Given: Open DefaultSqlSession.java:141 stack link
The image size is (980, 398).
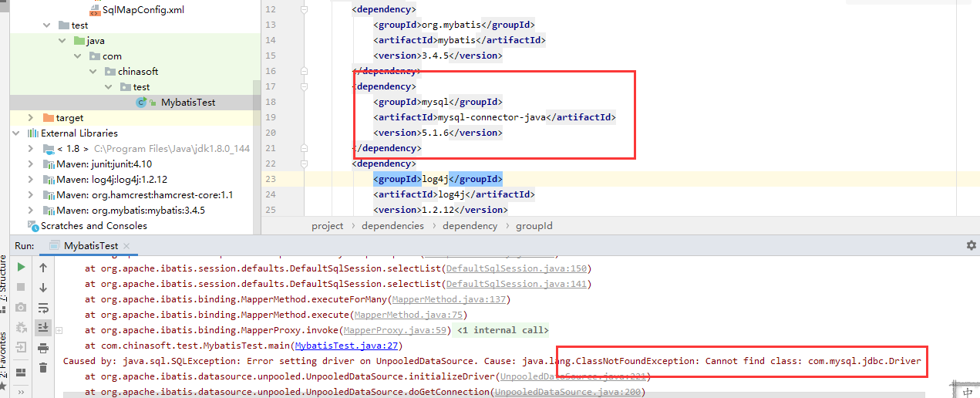Looking at the screenshot, I should (517, 284).
